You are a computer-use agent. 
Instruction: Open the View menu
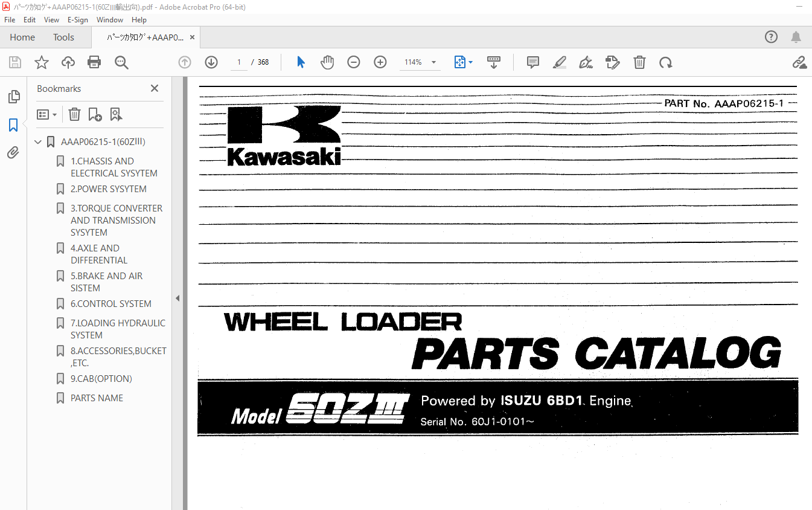pyautogui.click(x=52, y=20)
